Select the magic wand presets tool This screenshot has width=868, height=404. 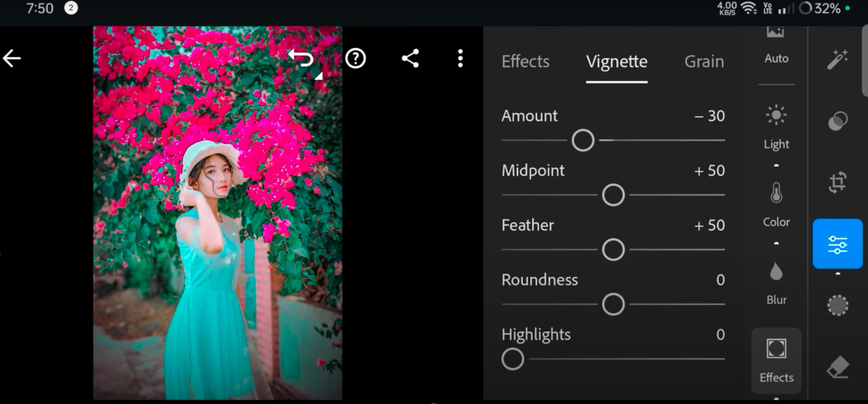pos(837,59)
